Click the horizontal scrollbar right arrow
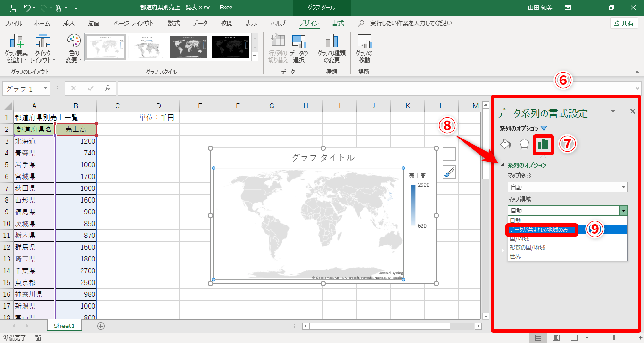Viewport: 644px width, 343px height. click(478, 326)
